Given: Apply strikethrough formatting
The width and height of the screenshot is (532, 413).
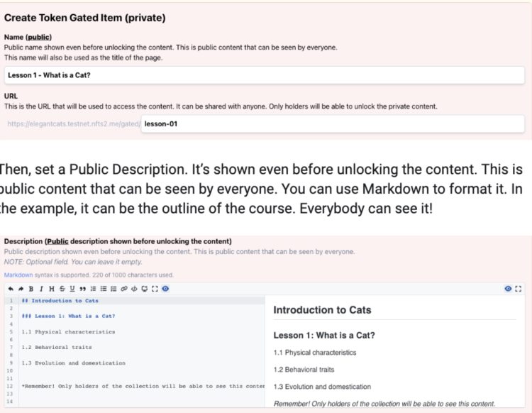Looking at the screenshot, I should pyautogui.click(x=62, y=289).
